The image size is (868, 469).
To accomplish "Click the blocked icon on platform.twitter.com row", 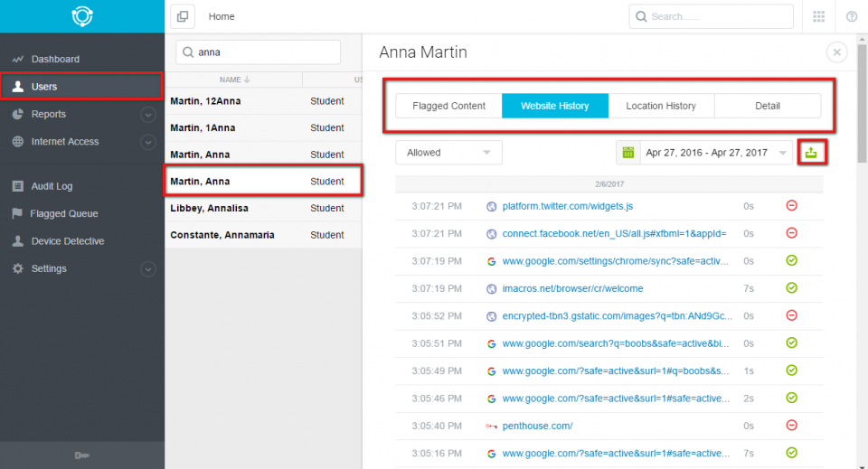I will tap(792, 206).
